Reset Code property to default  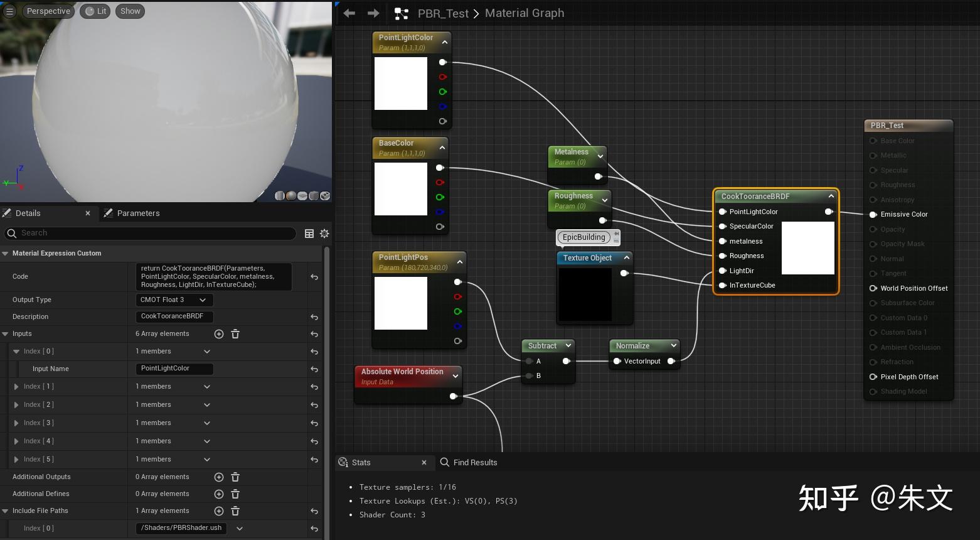coord(314,277)
